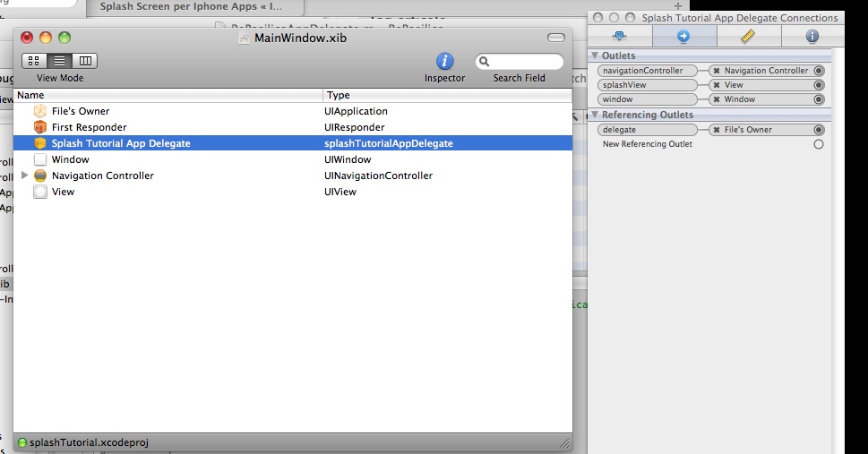Image resolution: width=868 pixels, height=454 pixels.
Task: Sort objects by the Type column header
Action: point(448,95)
